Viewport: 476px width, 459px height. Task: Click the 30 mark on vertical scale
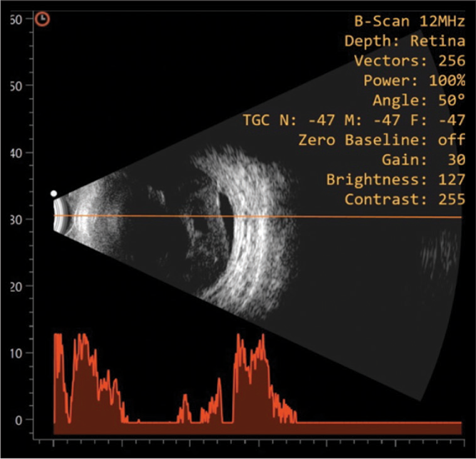[x=16, y=220]
